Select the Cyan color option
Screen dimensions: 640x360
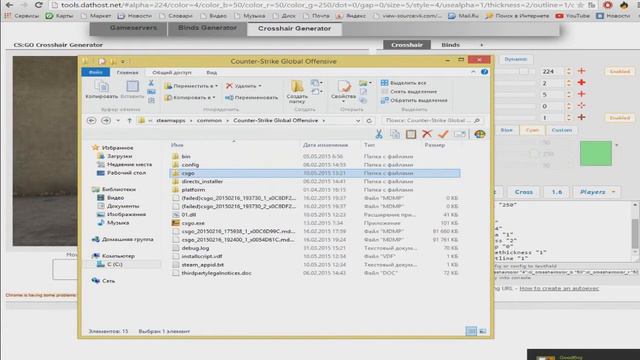pyautogui.click(x=532, y=130)
